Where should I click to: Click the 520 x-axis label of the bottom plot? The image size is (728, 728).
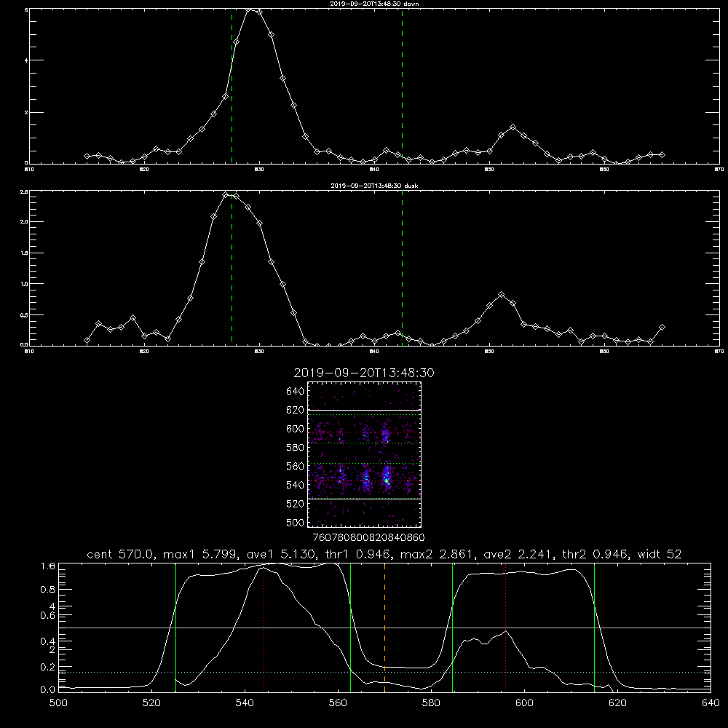point(152,703)
